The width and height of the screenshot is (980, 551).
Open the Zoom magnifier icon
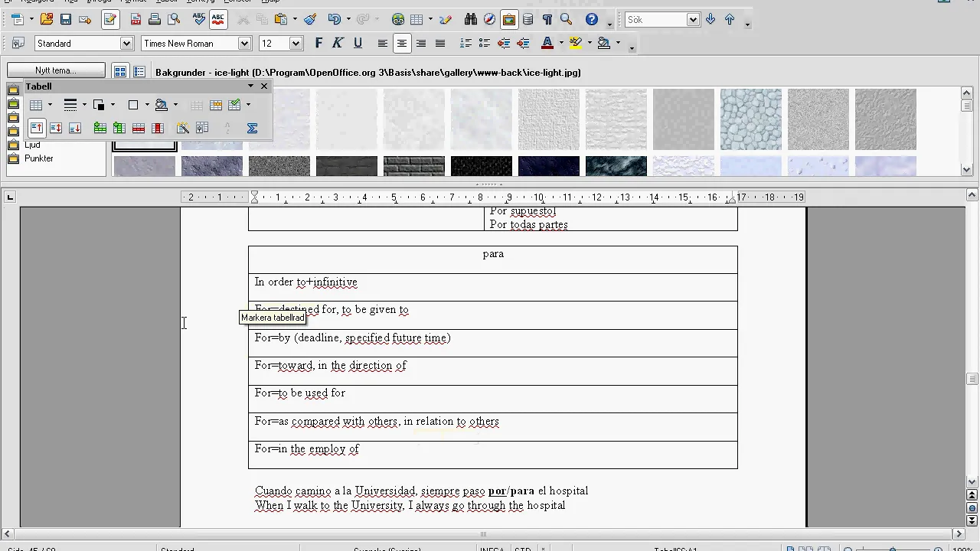[567, 19]
